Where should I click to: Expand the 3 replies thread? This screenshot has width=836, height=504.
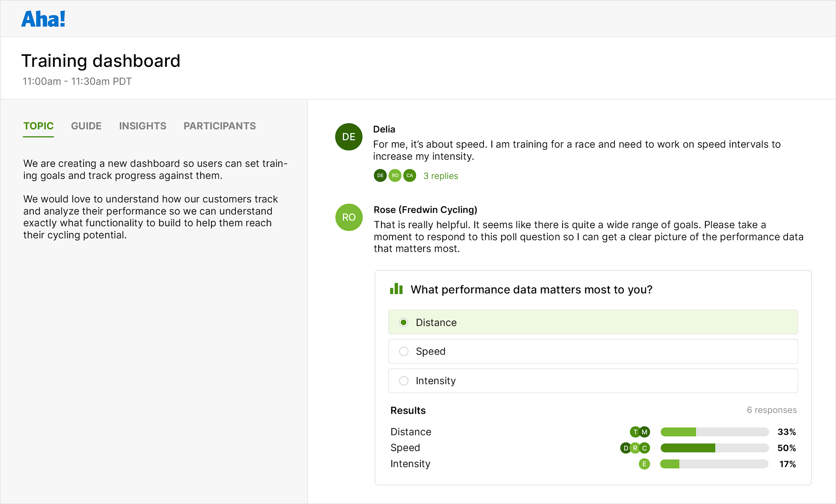pyautogui.click(x=440, y=176)
